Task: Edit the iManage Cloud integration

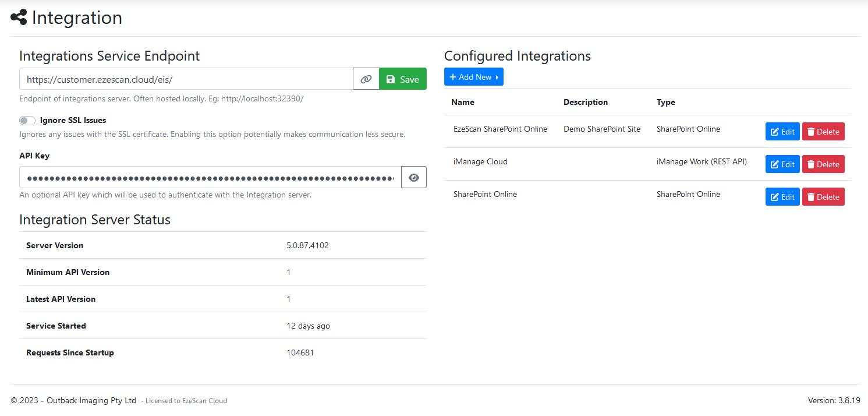Action: [782, 164]
